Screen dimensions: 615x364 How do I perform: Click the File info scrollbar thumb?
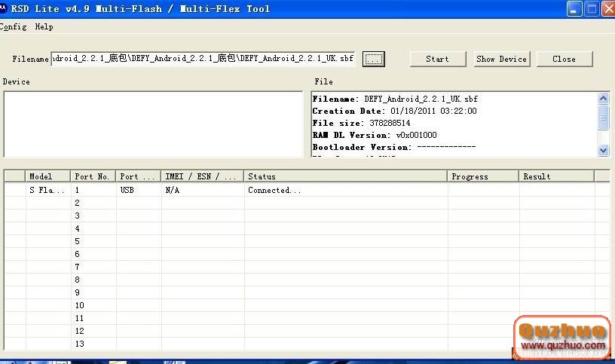603,117
